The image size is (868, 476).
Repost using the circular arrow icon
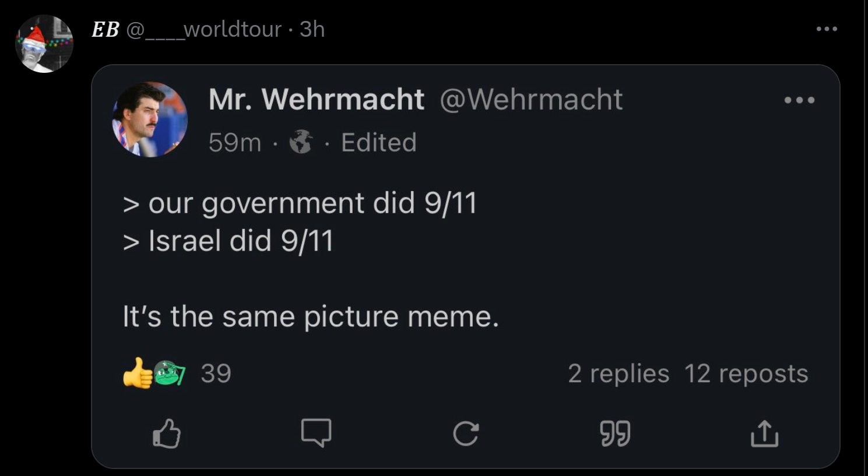click(x=466, y=433)
